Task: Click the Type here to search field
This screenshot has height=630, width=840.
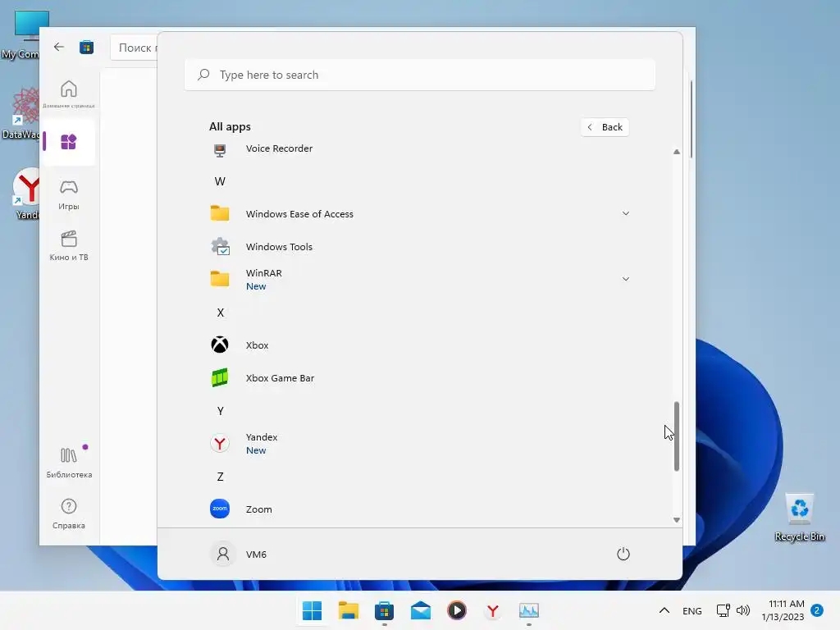Action: (420, 75)
